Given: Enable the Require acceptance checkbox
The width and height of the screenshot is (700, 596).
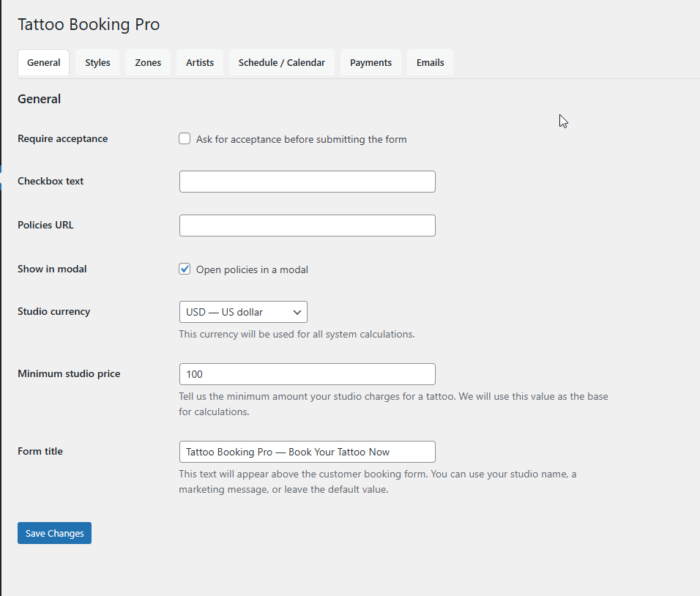Looking at the screenshot, I should (185, 138).
